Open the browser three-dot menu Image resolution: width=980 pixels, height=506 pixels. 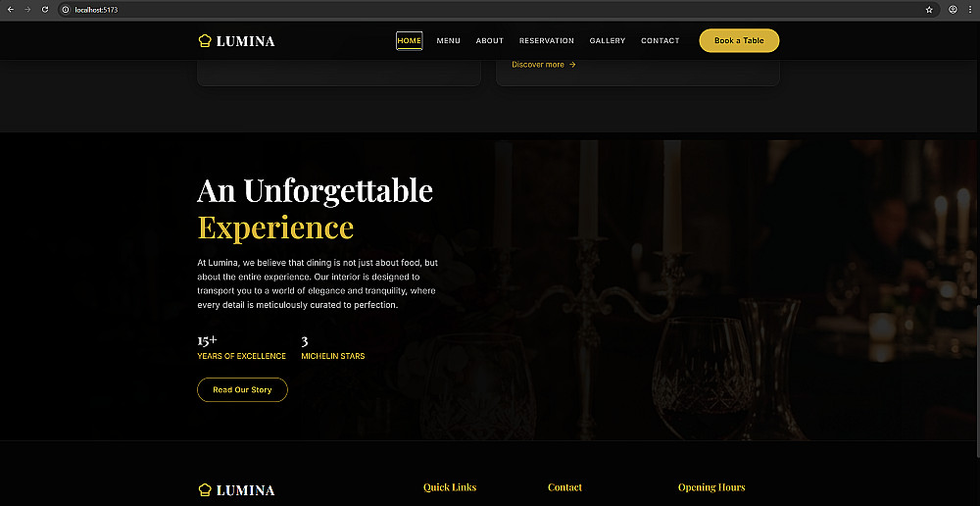pos(970,10)
